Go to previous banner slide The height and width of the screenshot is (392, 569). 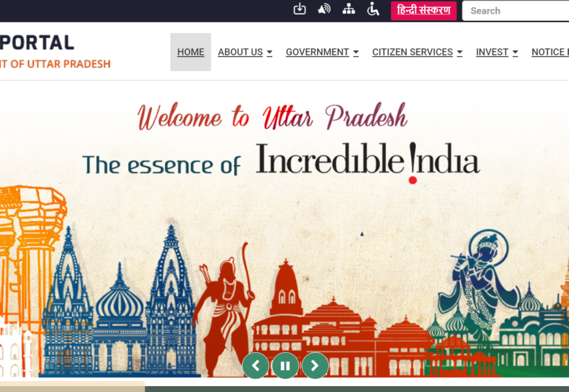pyautogui.click(x=256, y=365)
